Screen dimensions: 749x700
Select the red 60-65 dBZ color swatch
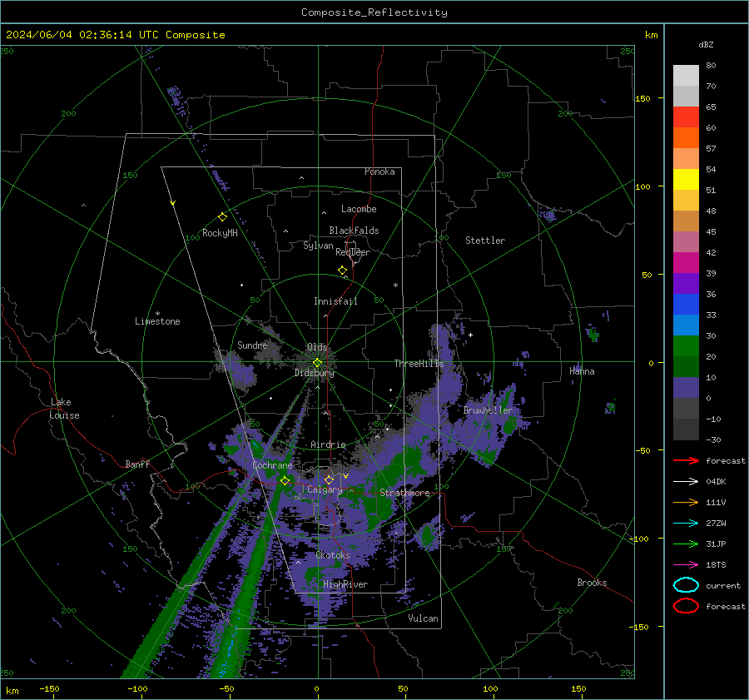(686, 117)
